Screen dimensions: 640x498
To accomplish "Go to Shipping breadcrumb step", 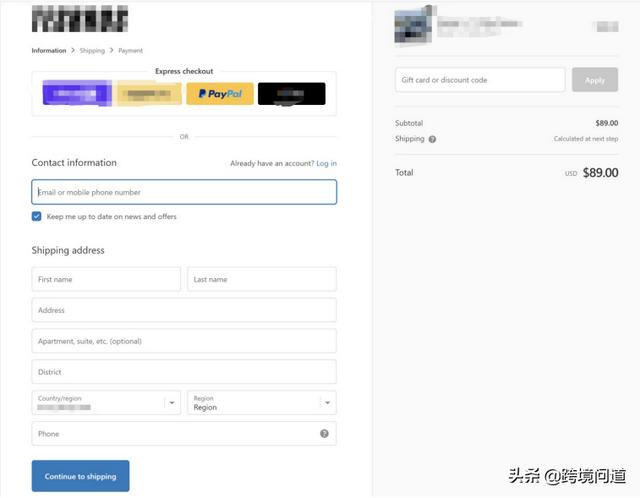I will [x=92, y=51].
